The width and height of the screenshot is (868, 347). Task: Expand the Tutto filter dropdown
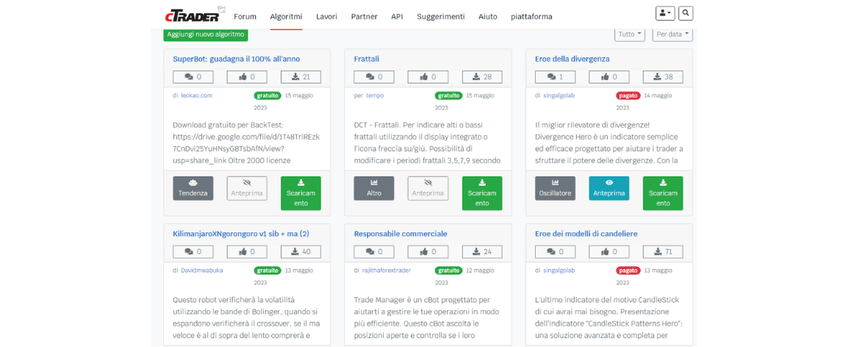point(630,35)
